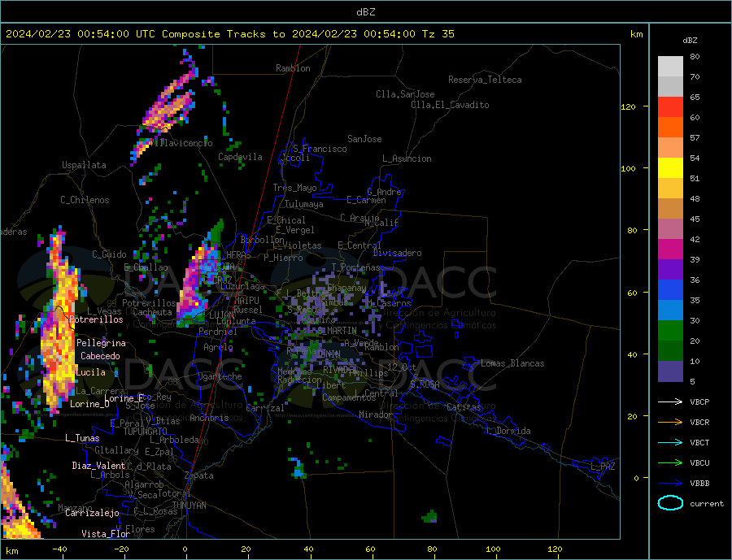Click the 'Mirador' map label
732x560 pixels.
point(376,415)
